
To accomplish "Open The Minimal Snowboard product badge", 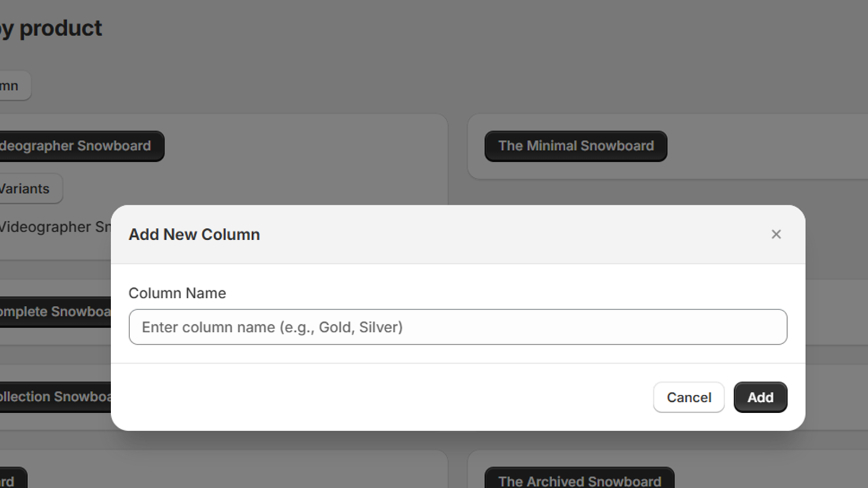I will [x=576, y=146].
